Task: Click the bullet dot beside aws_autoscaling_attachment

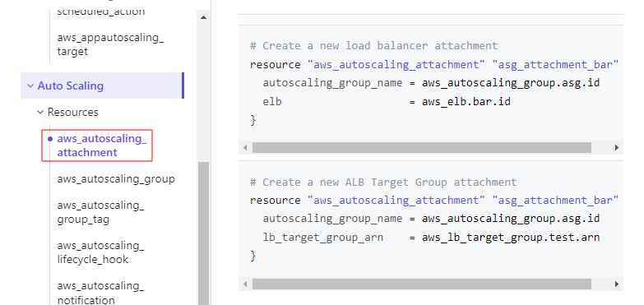Action: coord(50,139)
